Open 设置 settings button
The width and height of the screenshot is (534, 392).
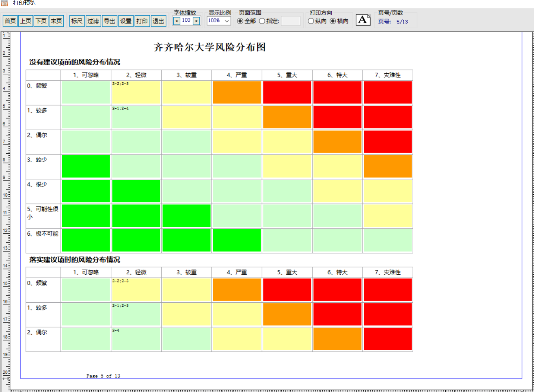click(x=126, y=21)
